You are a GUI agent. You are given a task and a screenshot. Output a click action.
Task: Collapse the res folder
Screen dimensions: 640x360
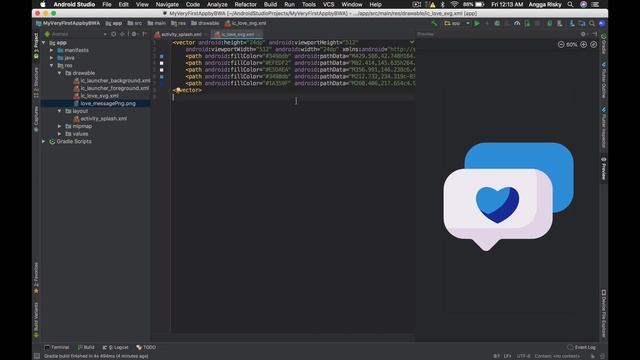point(52,65)
